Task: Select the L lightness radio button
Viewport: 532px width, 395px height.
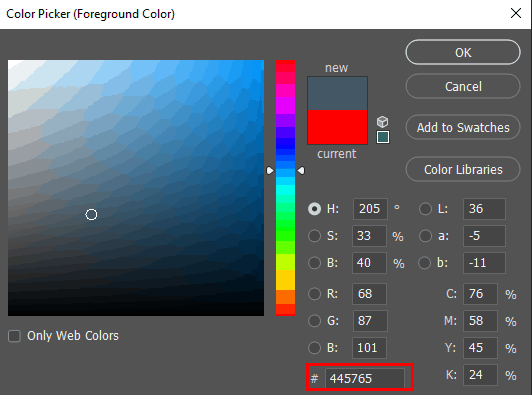Action: (425, 209)
